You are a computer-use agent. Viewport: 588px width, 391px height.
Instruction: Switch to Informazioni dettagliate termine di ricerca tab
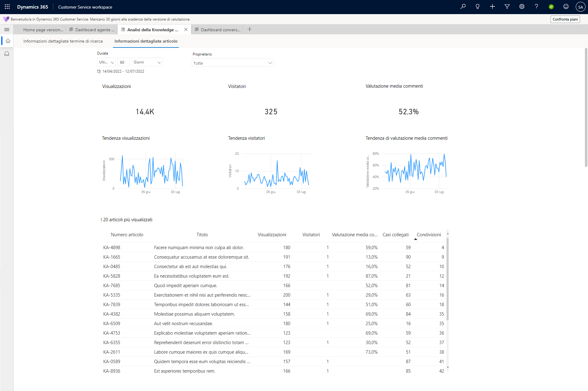63,41
